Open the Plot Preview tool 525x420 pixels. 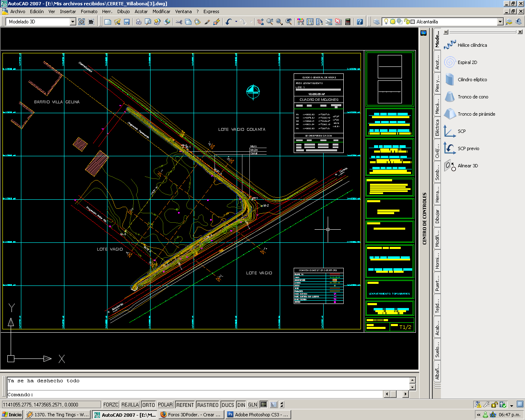pos(148,22)
